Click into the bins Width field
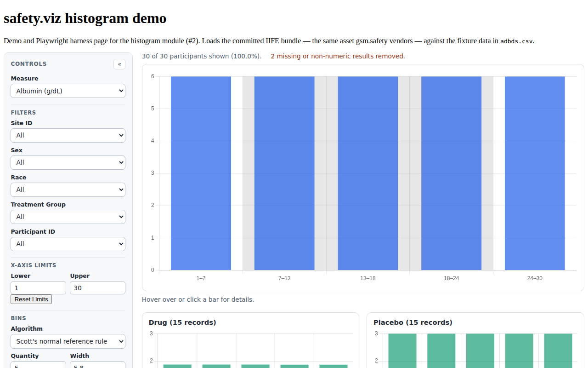 tap(97, 365)
